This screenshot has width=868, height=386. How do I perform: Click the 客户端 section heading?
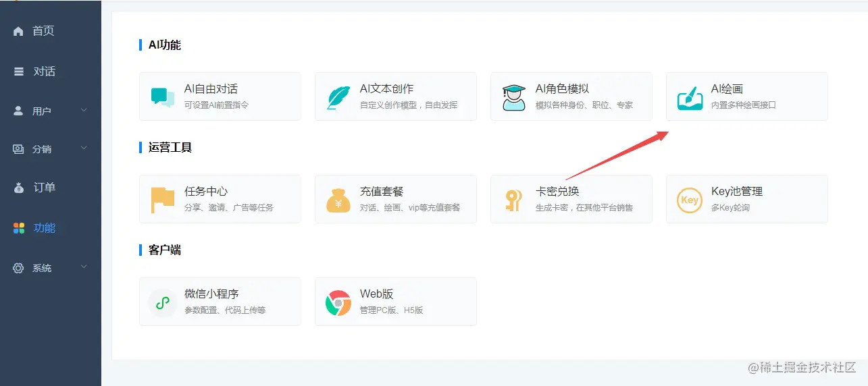pyautogui.click(x=165, y=250)
